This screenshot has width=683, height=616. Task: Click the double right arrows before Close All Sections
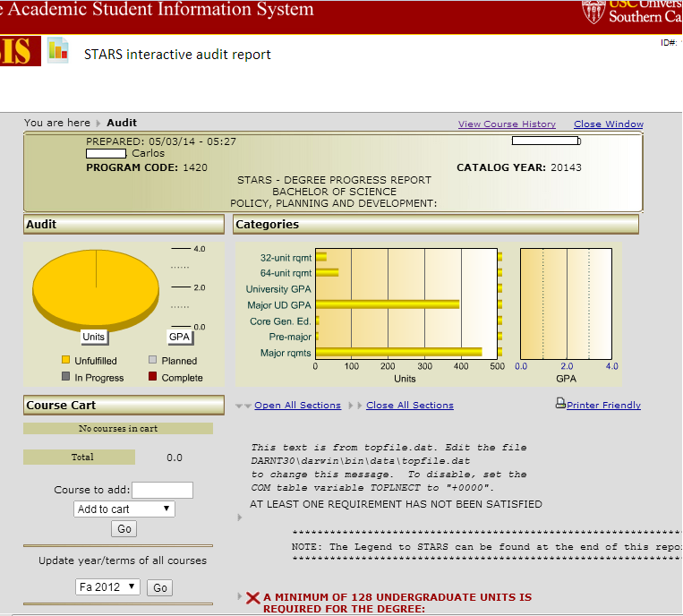[x=355, y=406]
